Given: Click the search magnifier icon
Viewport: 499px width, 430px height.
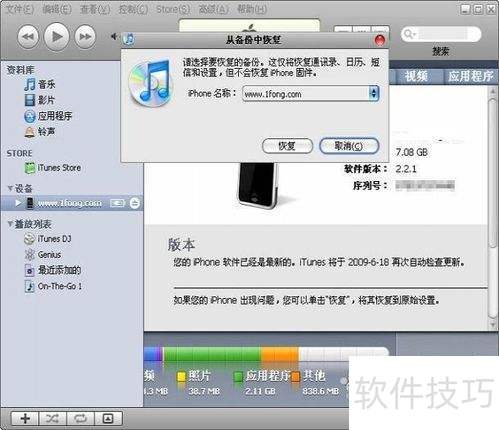Looking at the screenshot, I should tap(409, 34).
